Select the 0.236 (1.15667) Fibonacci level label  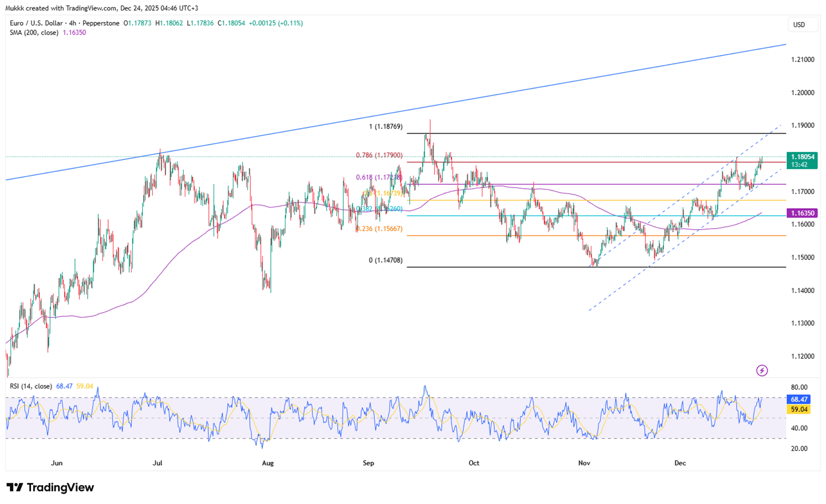(379, 229)
